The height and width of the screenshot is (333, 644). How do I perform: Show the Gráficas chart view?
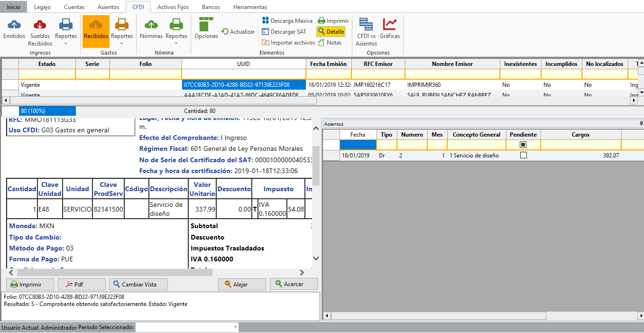click(x=390, y=25)
